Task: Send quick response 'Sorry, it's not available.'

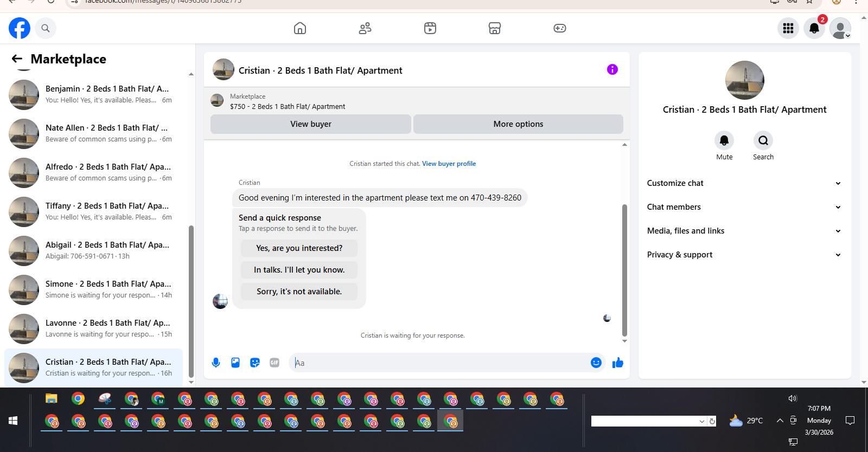Action: point(299,292)
